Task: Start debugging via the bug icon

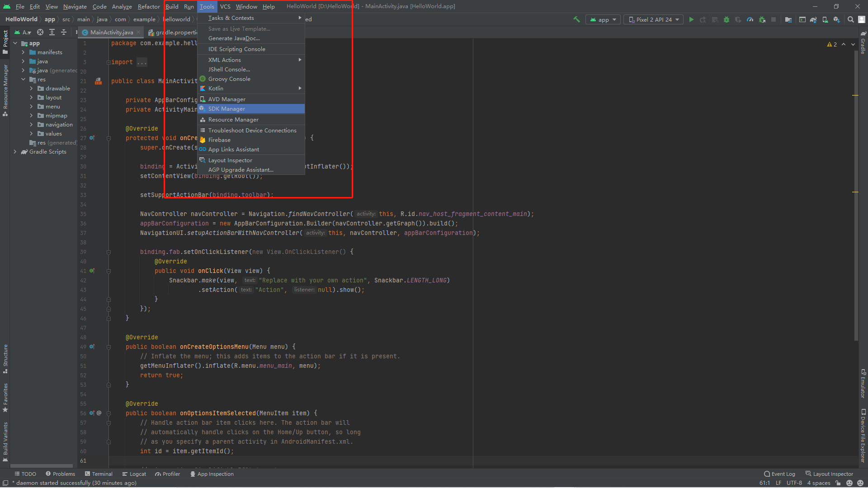Action: [726, 19]
